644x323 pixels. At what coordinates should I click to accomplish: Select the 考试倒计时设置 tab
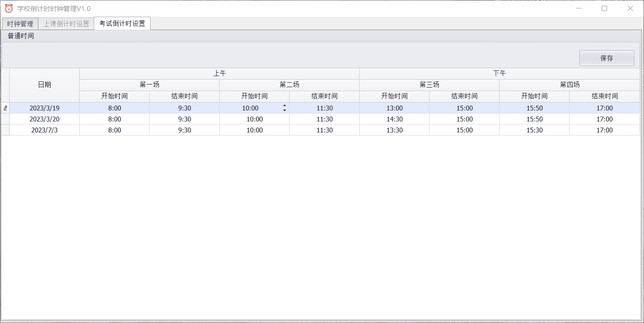tap(122, 23)
